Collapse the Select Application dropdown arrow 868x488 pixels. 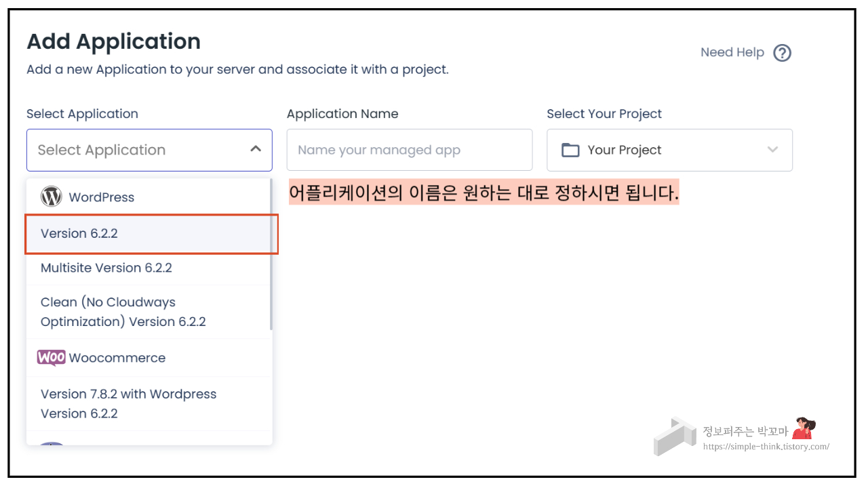(256, 148)
